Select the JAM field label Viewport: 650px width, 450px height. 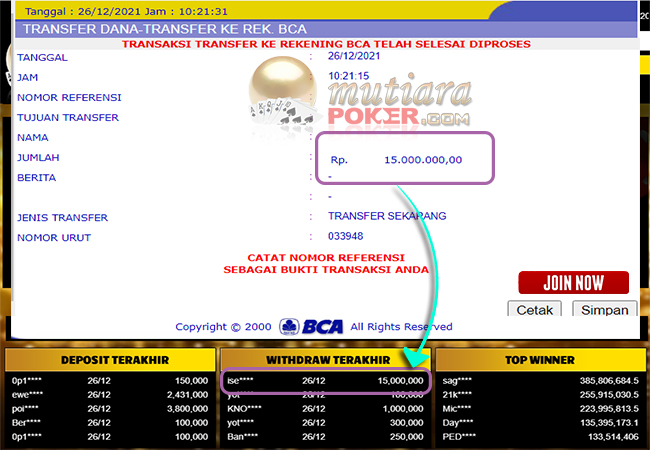point(27,77)
